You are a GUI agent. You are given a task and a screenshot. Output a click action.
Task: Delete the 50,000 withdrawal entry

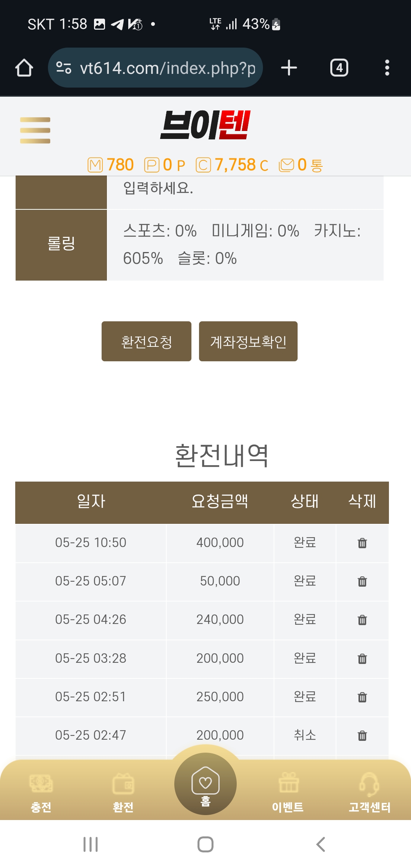(x=362, y=581)
